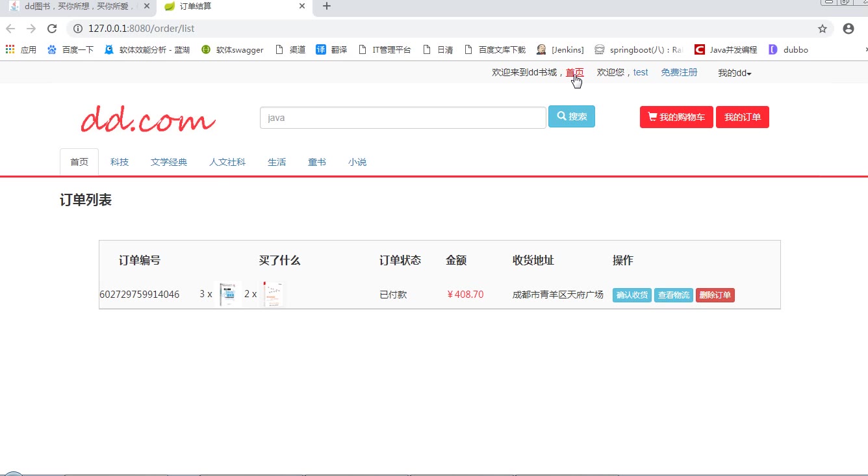Open the 百度一下 bookmark
This screenshot has width=868, height=476.
pos(70,49)
